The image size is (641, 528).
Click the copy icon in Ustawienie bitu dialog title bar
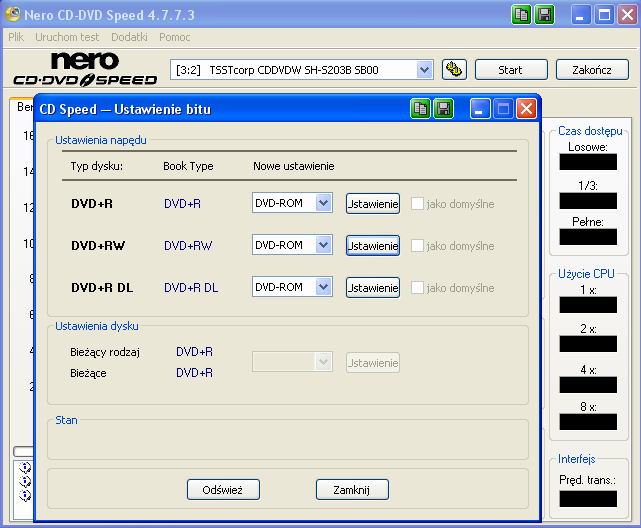[420, 109]
